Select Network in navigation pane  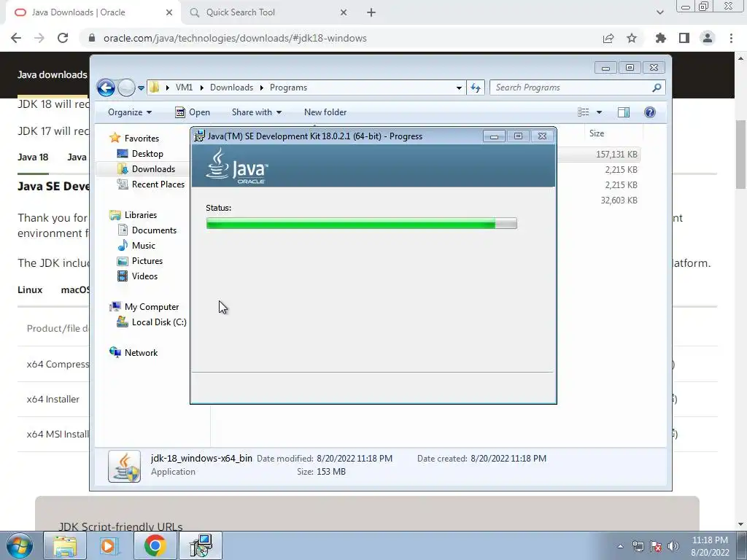click(141, 352)
